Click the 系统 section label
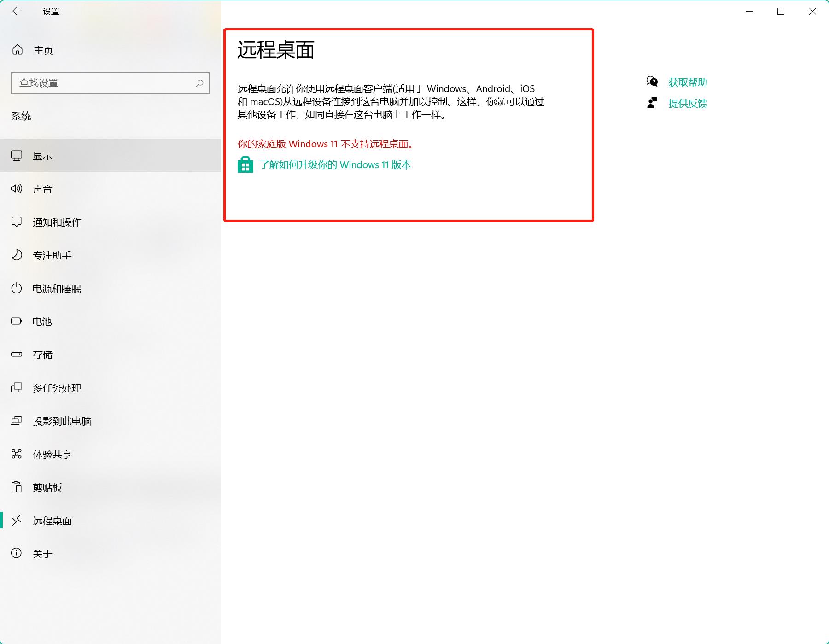 pyautogui.click(x=21, y=116)
